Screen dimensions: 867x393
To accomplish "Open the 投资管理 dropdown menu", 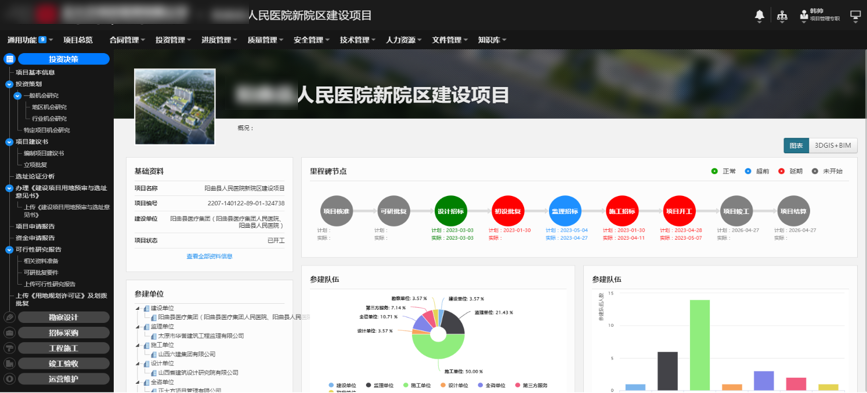I will [x=173, y=40].
